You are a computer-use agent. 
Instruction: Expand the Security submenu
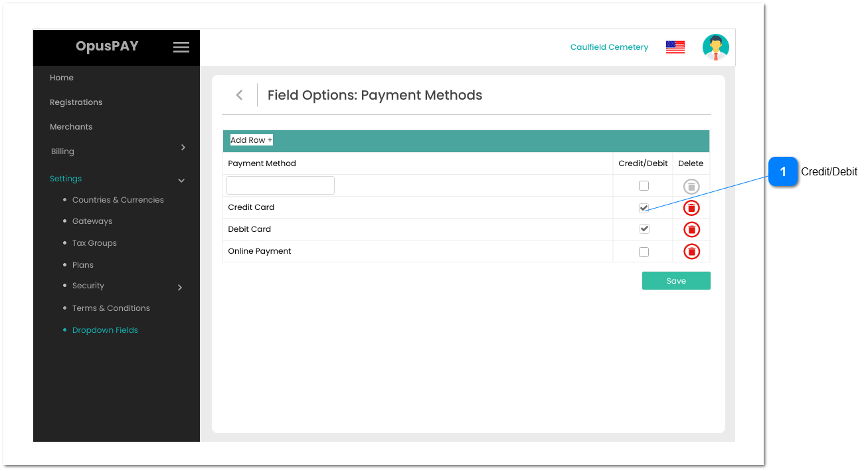(88, 286)
